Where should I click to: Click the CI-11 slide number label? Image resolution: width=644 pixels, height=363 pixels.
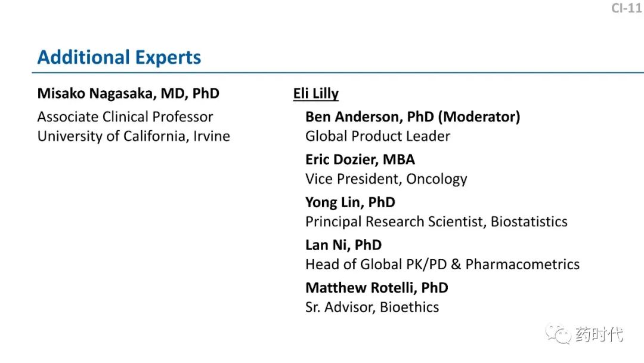click(x=627, y=8)
